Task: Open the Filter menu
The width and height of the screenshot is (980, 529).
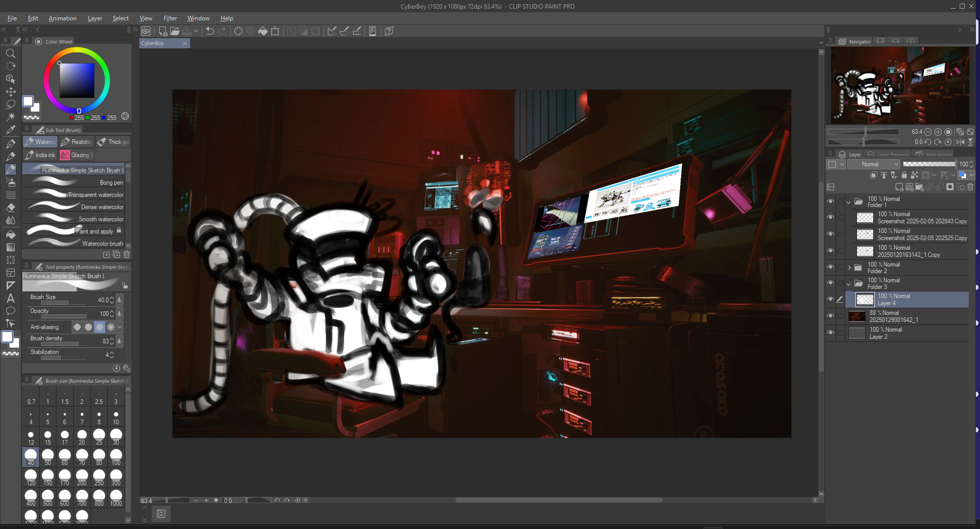Action: pyautogui.click(x=170, y=18)
